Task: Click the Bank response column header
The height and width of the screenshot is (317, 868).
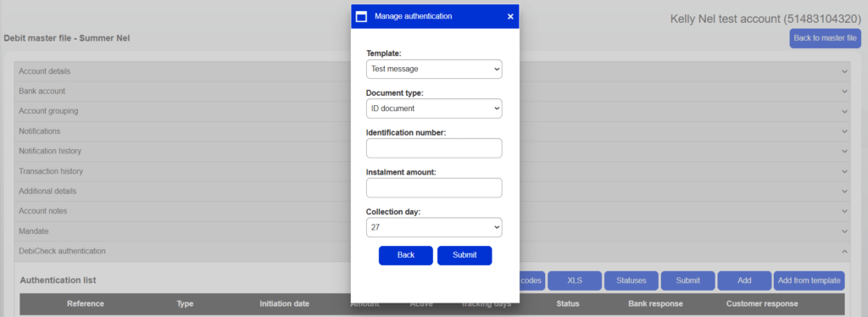Action: [x=655, y=303]
